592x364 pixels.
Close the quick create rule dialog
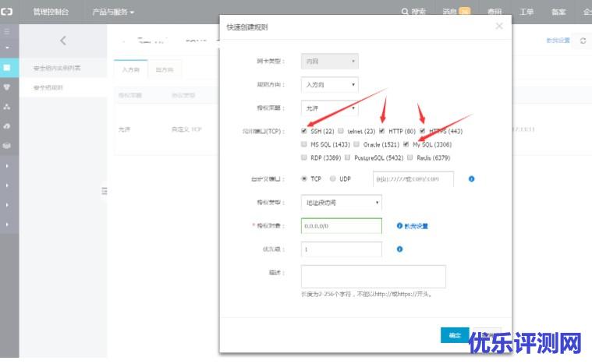499,27
